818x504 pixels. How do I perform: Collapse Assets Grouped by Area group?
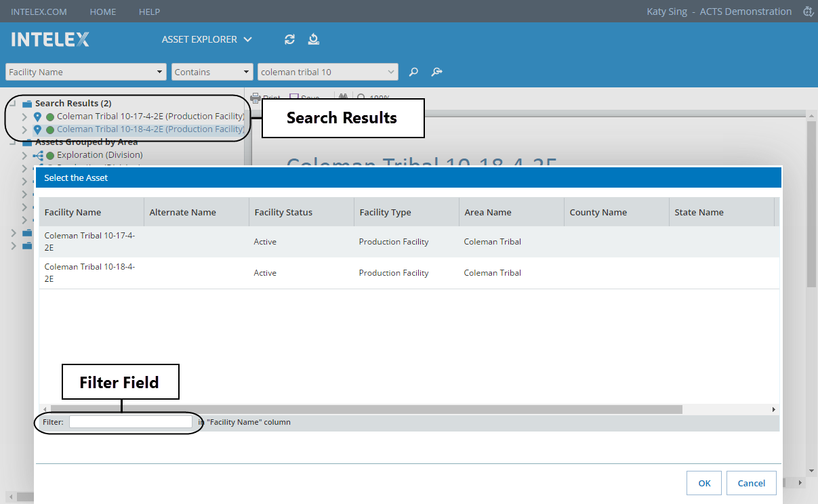click(13, 142)
